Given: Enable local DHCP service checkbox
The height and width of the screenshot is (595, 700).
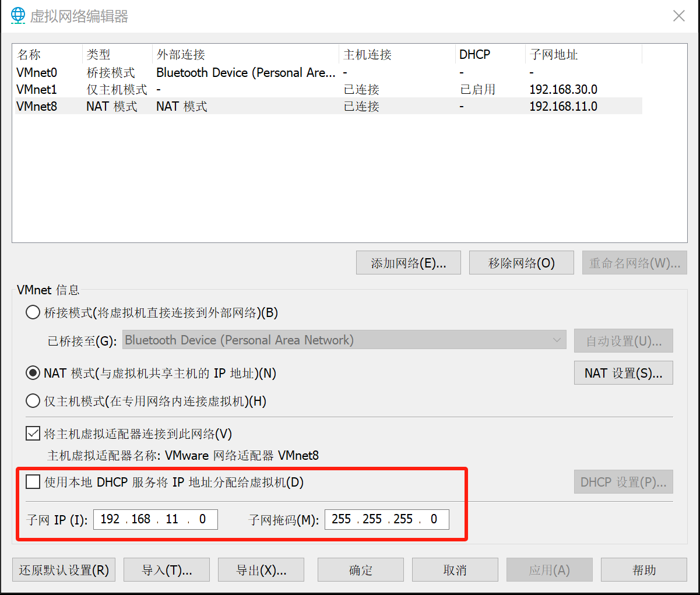Looking at the screenshot, I should 33,481.
